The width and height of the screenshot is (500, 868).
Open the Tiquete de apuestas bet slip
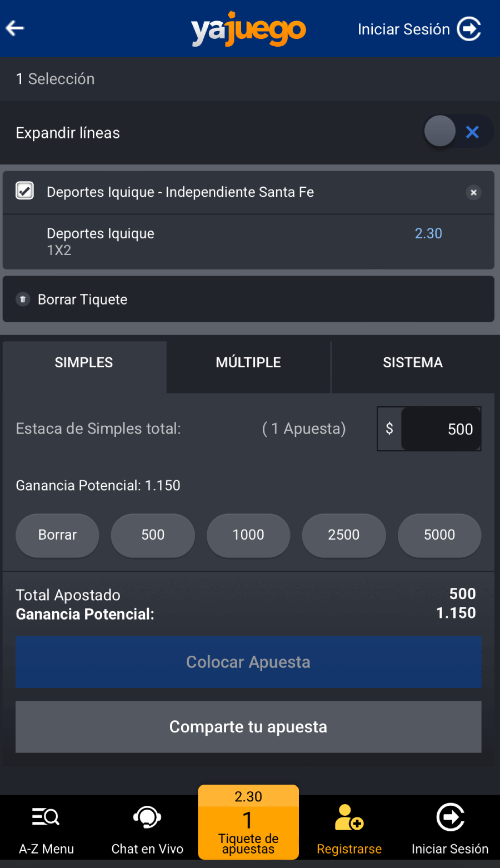point(248,822)
